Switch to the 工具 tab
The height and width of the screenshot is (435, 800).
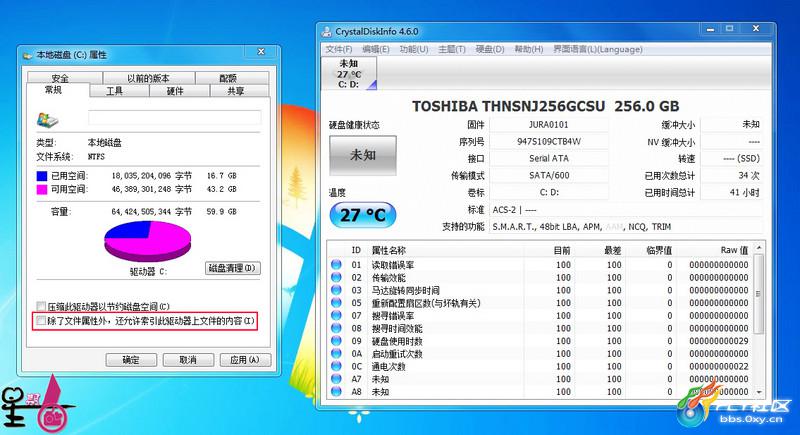[x=119, y=91]
